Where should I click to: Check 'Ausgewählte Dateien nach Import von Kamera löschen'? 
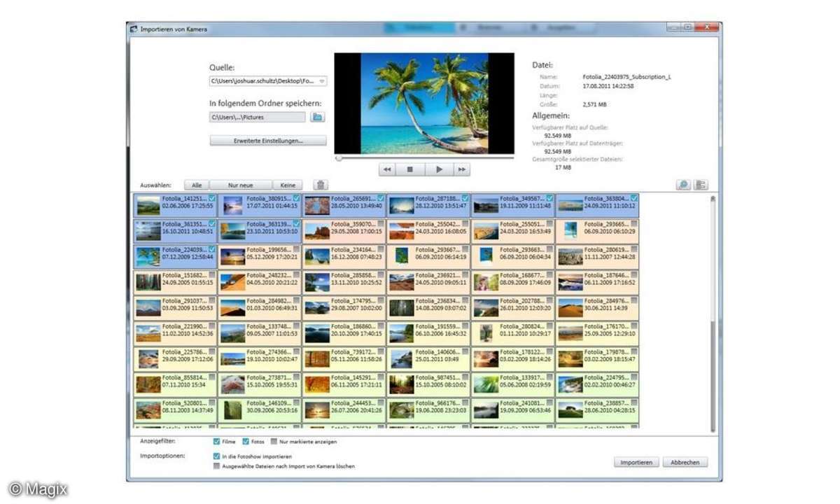[217, 465]
